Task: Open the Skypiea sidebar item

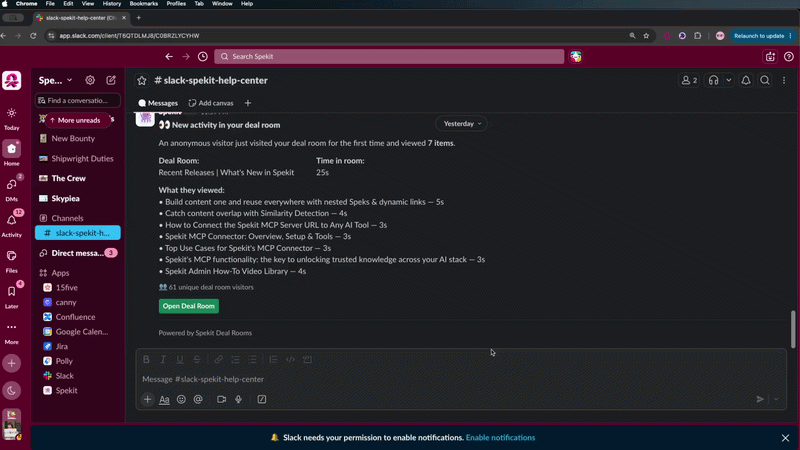Action: point(65,198)
